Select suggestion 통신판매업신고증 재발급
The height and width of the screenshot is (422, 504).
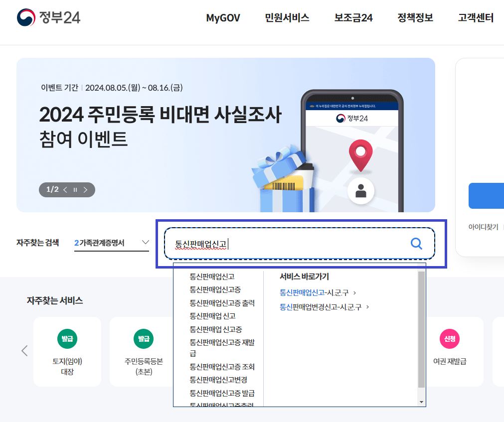pyautogui.click(x=222, y=348)
